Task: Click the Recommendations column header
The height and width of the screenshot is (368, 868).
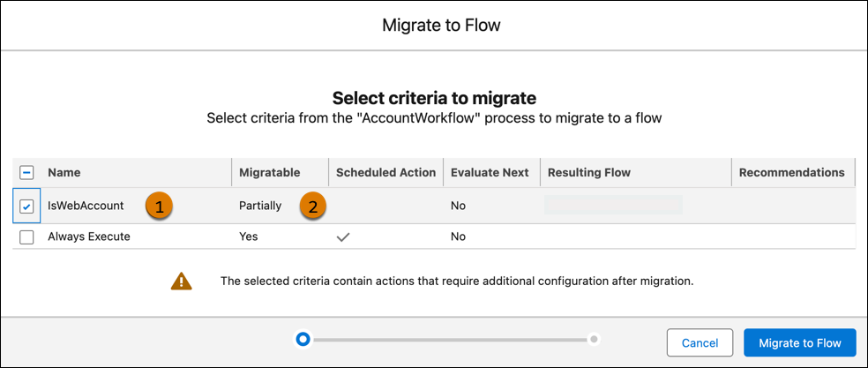Action: coord(791,173)
